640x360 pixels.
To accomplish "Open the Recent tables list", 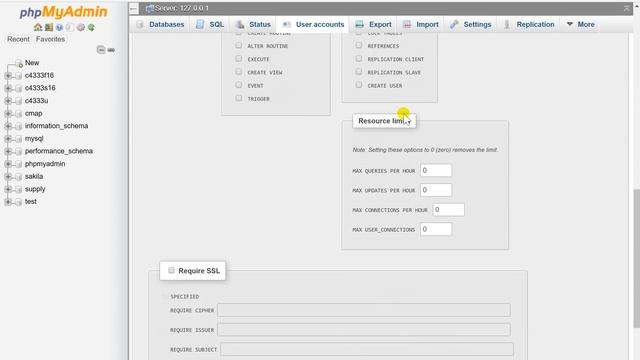I will point(18,39).
